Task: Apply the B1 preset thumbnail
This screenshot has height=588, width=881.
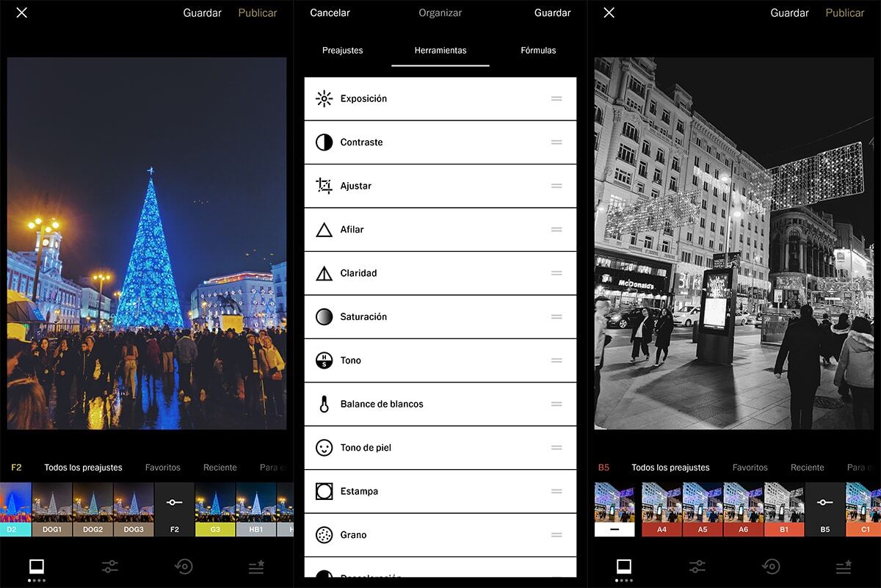Action: [784, 509]
